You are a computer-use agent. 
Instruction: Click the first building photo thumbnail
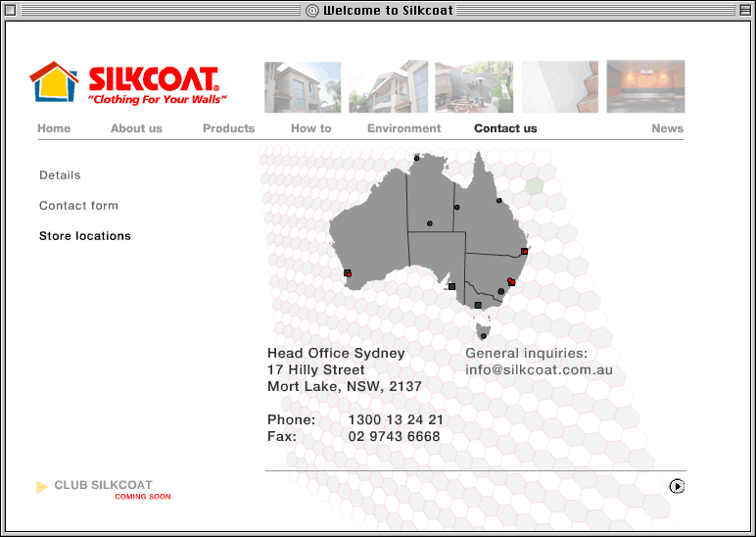pos(303,87)
